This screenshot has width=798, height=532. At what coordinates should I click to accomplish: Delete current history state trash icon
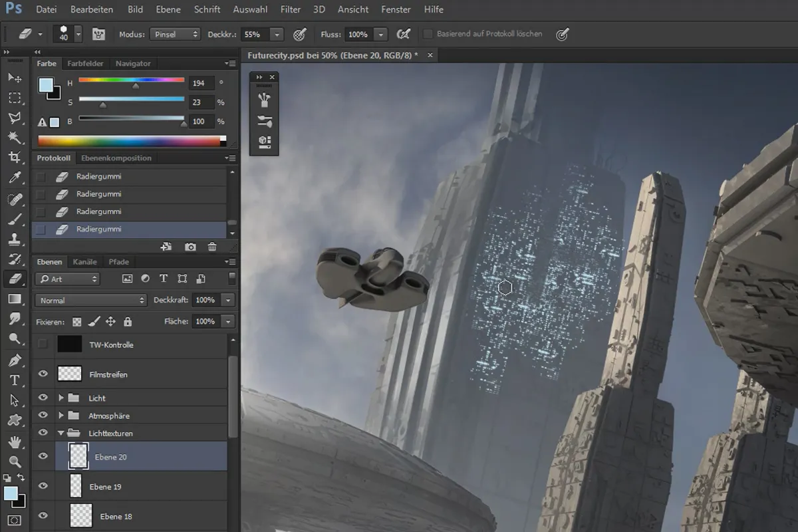pos(212,247)
